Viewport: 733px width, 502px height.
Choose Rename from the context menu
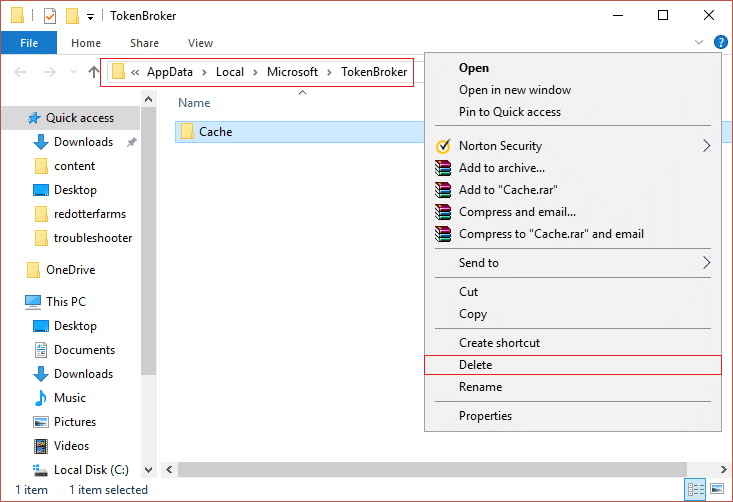[573, 387]
